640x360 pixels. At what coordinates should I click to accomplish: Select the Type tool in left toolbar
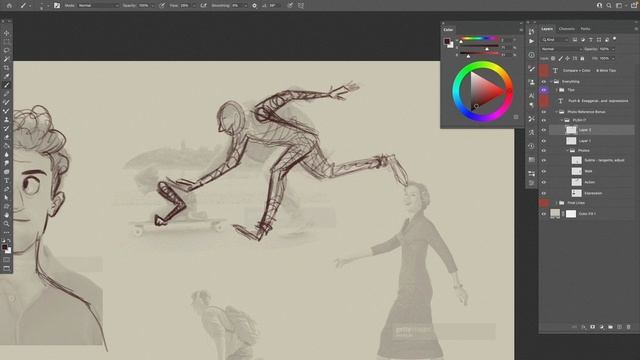(7, 180)
